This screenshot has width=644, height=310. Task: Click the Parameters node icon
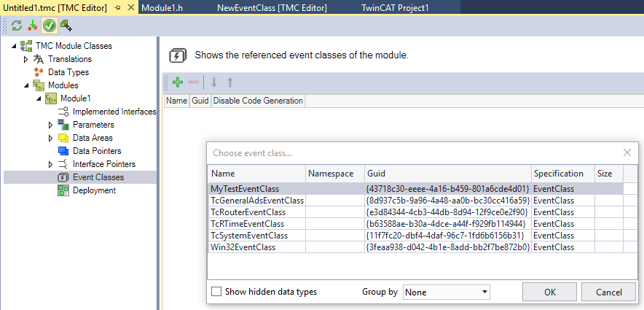pos(63,125)
